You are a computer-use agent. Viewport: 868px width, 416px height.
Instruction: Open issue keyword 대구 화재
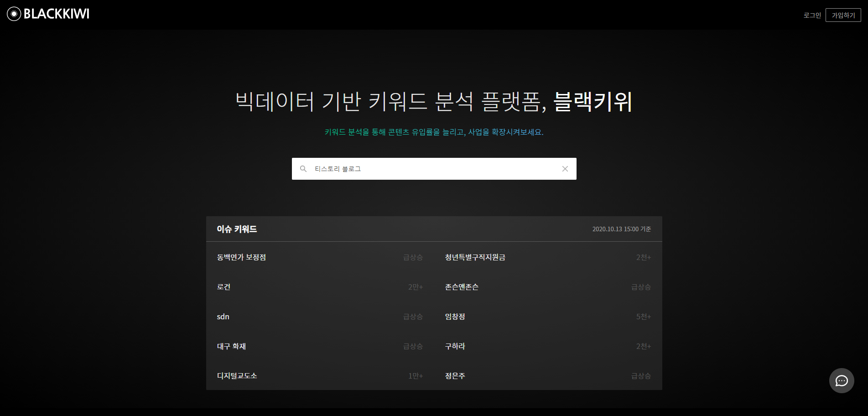(231, 346)
